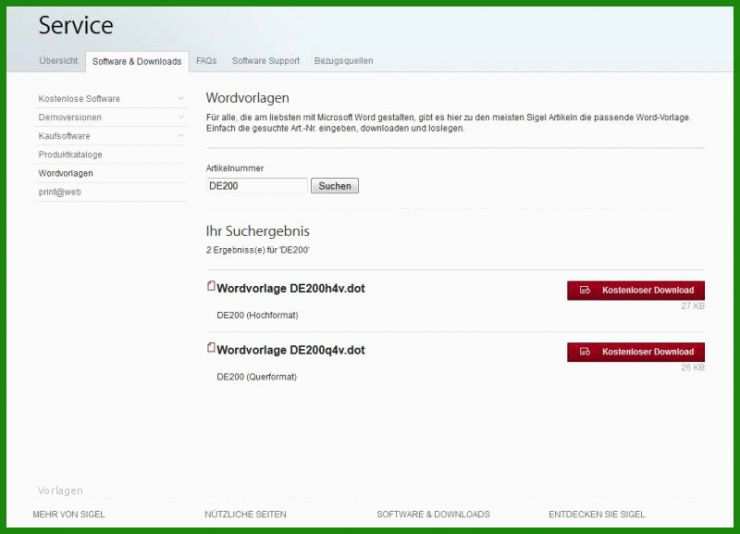Screen dimensions: 740x534
Task: Expand the Kostenlose Software chevron
Action: point(180,99)
